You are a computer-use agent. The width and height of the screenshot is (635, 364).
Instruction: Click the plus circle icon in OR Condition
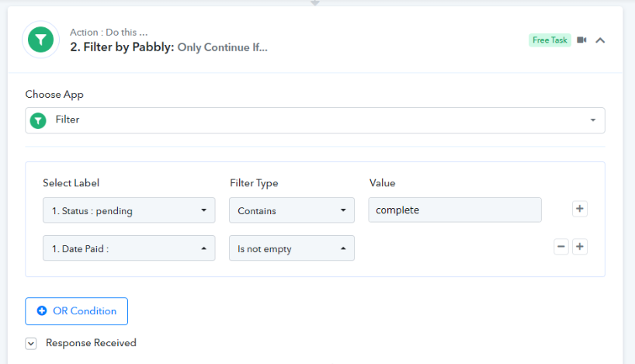[x=42, y=310]
